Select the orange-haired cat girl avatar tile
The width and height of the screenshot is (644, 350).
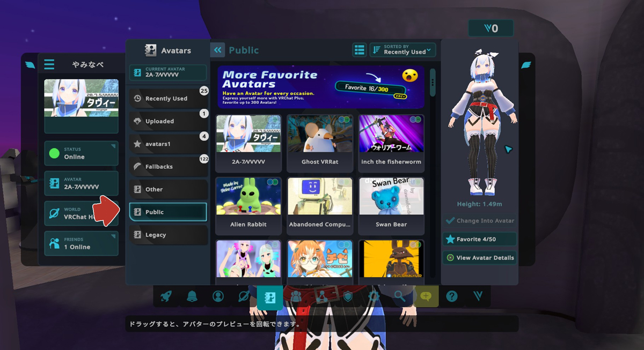pyautogui.click(x=320, y=262)
